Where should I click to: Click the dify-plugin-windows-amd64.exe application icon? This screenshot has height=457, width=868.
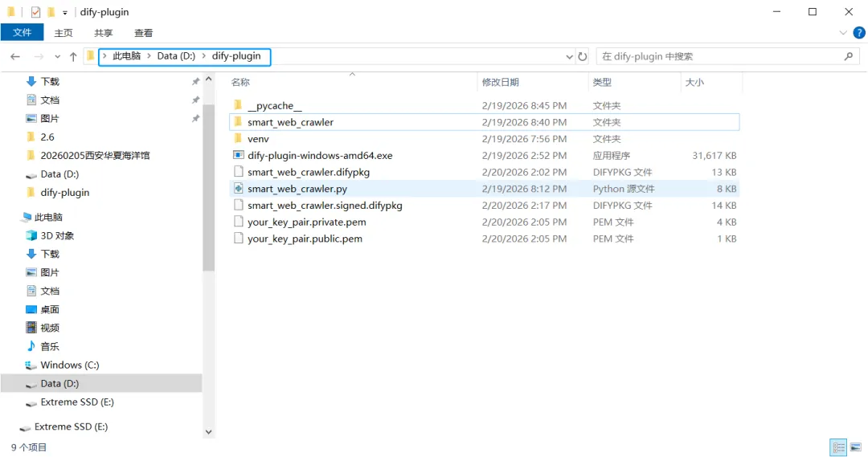pyautogui.click(x=238, y=155)
